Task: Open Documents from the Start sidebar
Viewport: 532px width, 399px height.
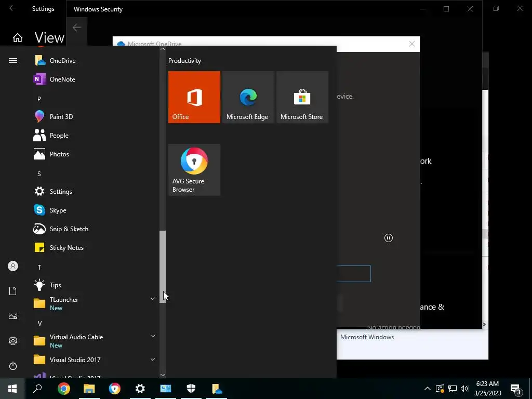Action: point(13,291)
